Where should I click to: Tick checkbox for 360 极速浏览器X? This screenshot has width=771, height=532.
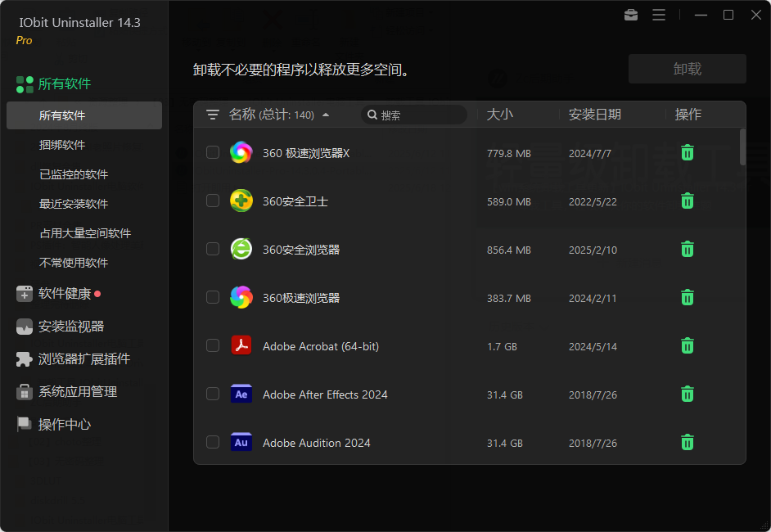pyautogui.click(x=213, y=152)
